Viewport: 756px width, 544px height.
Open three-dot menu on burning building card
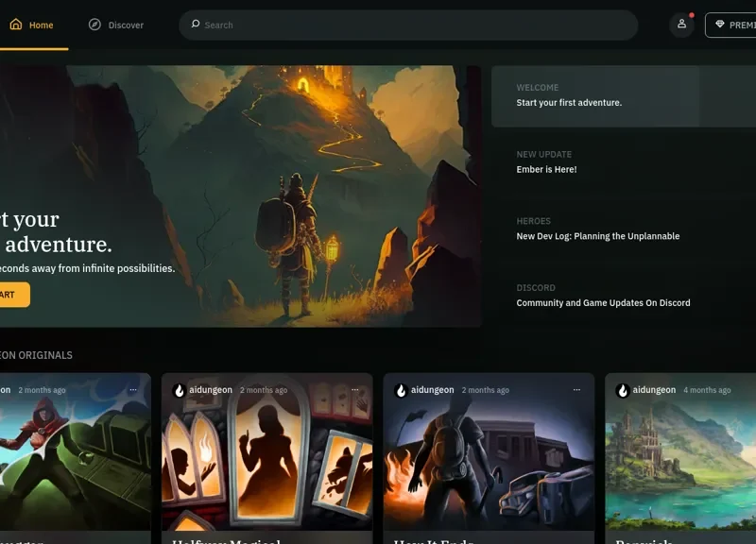576,389
